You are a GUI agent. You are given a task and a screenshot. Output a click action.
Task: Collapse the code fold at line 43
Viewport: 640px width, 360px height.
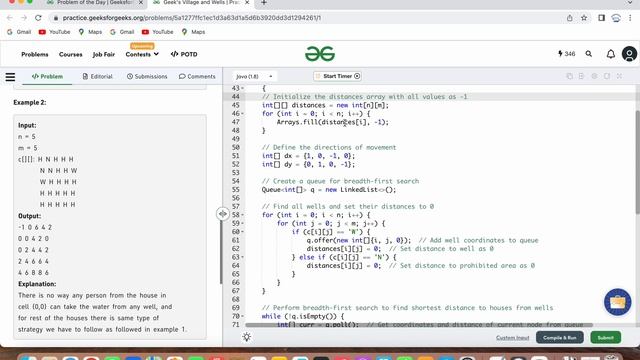click(242, 88)
